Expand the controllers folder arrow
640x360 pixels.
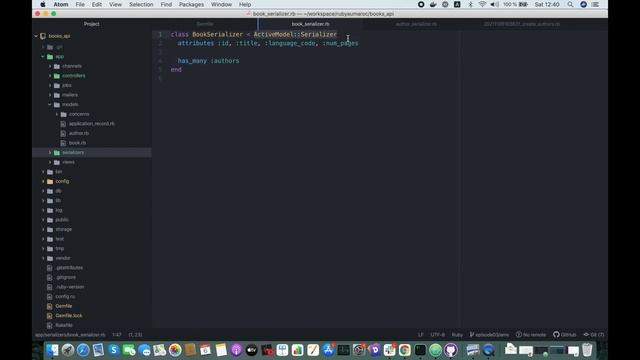coord(50,76)
